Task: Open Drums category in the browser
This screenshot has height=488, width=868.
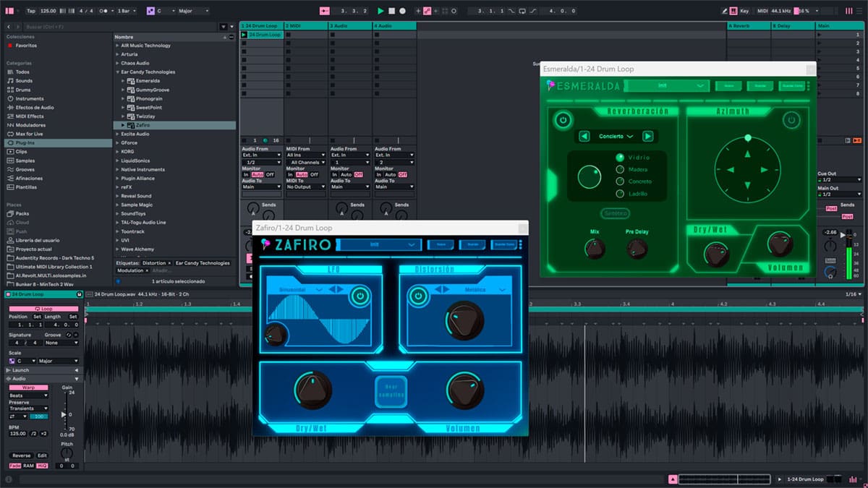Action: point(22,90)
